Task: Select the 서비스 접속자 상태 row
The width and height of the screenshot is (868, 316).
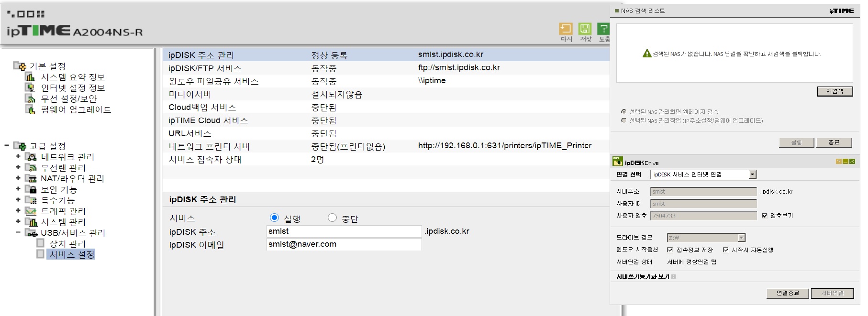Action: (386, 159)
